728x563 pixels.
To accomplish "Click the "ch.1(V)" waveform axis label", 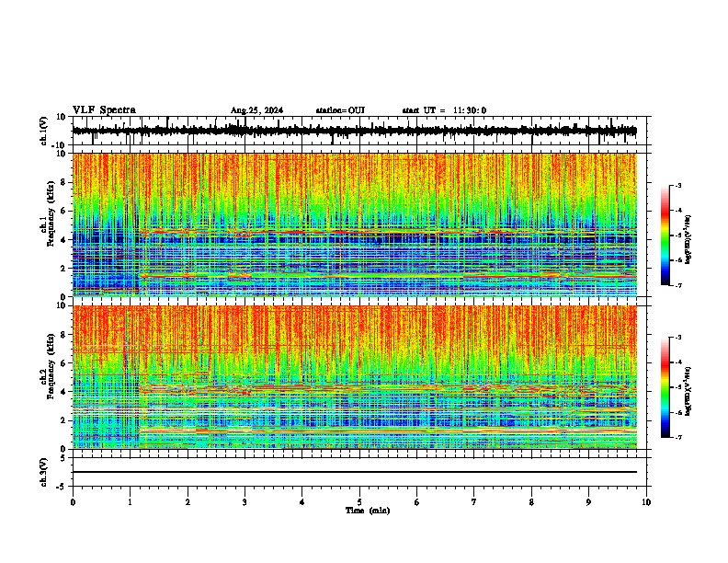I will tap(44, 131).
